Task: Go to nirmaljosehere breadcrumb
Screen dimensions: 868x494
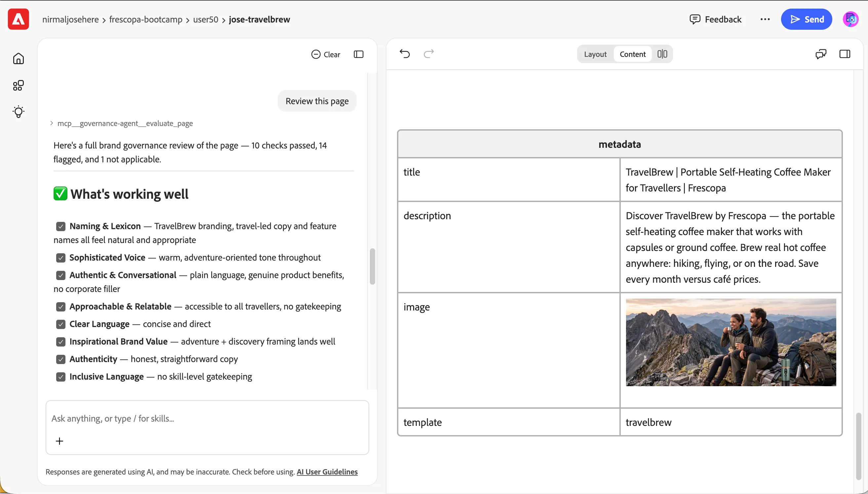Action: tap(70, 19)
